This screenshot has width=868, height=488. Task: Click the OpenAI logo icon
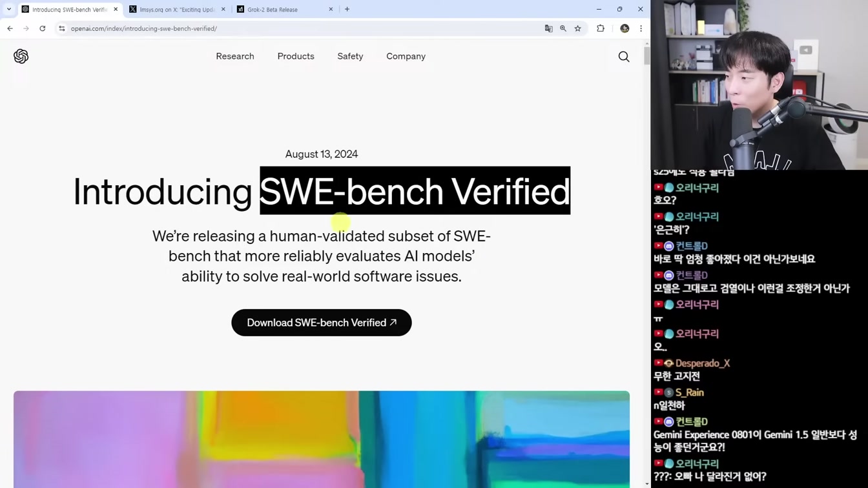21,56
